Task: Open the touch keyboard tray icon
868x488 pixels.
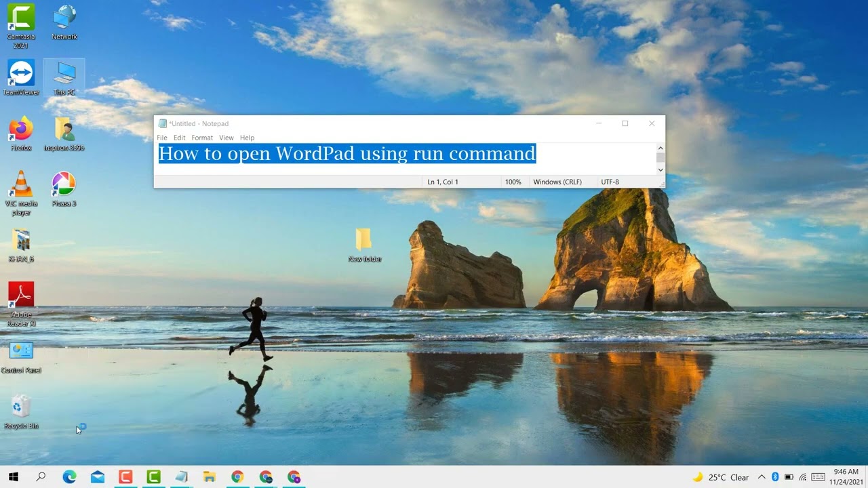Action: click(x=818, y=477)
